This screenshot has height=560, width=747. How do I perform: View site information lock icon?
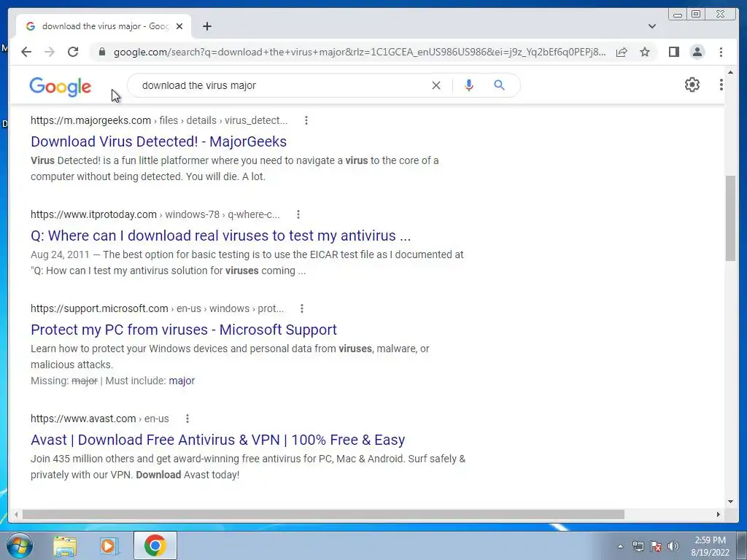(x=101, y=52)
